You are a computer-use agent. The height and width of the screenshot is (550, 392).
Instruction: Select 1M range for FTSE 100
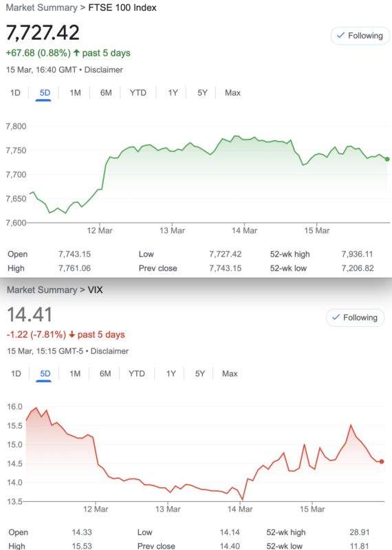(75, 93)
